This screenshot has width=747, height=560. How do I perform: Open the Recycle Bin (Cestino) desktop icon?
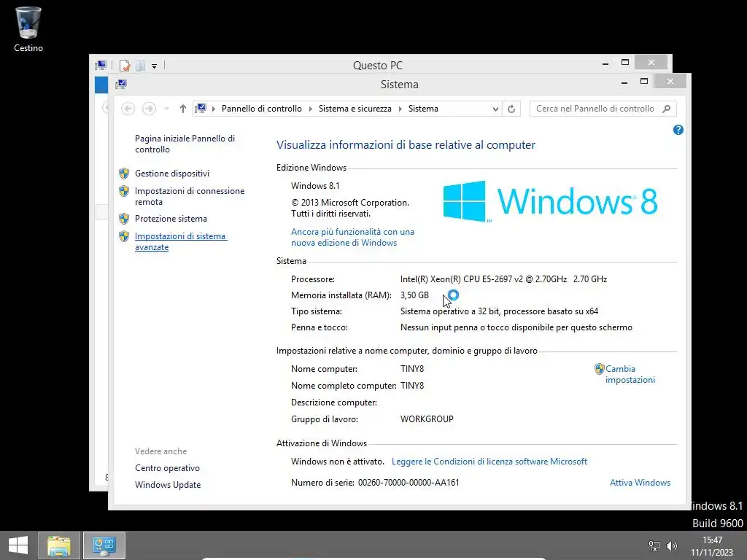click(28, 28)
